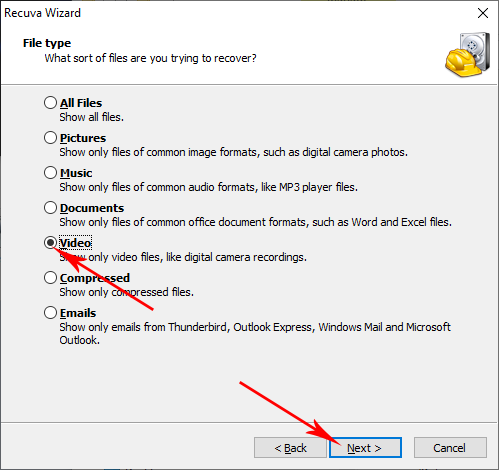Pick the Documents file type
This screenshot has width=499, height=470.
(50, 208)
